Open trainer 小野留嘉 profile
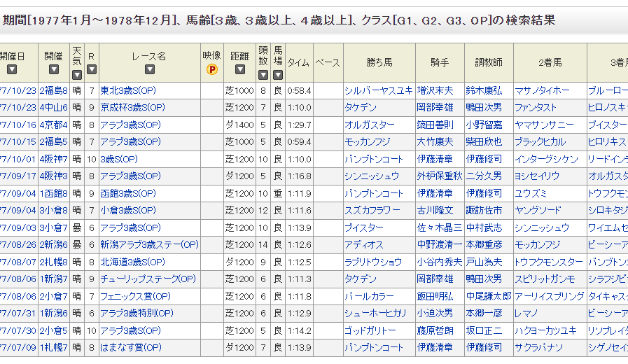 (x=484, y=125)
